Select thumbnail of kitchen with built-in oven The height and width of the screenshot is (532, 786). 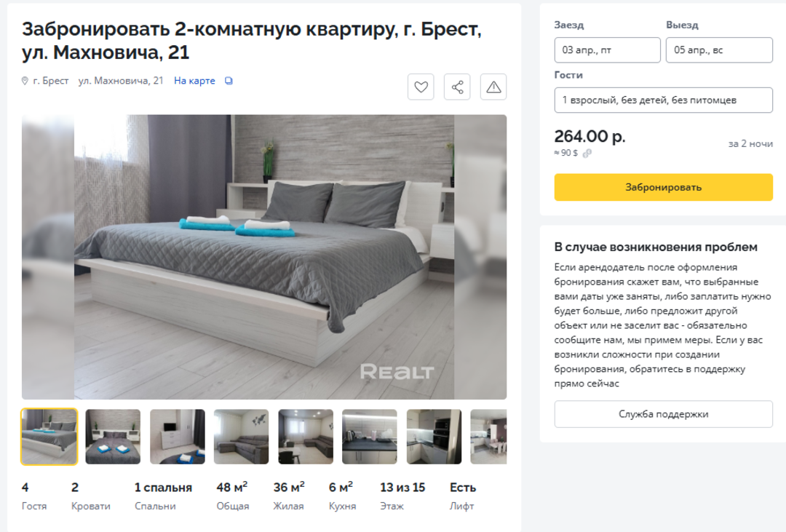coord(434,437)
